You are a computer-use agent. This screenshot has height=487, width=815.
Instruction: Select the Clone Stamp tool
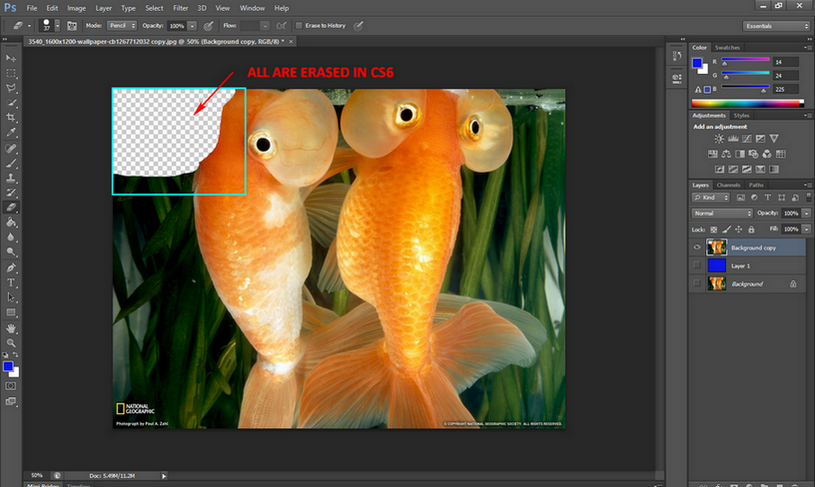point(11,178)
